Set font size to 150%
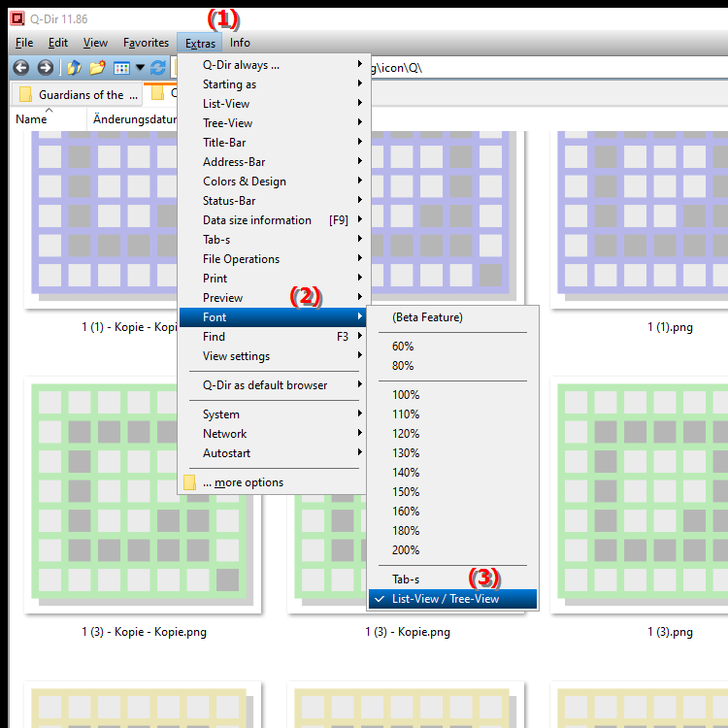This screenshot has height=728, width=728. 452,492
